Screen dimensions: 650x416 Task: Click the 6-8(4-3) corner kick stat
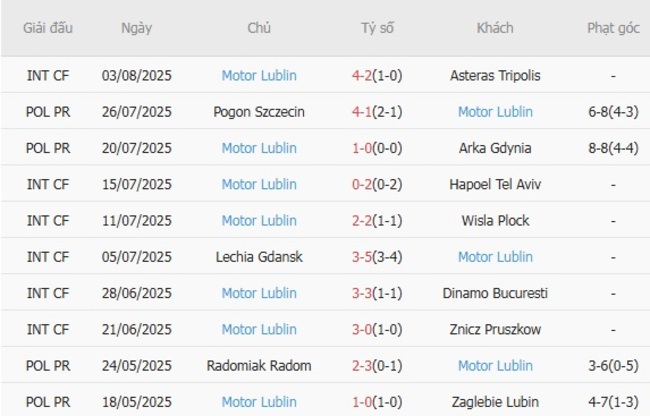click(613, 112)
